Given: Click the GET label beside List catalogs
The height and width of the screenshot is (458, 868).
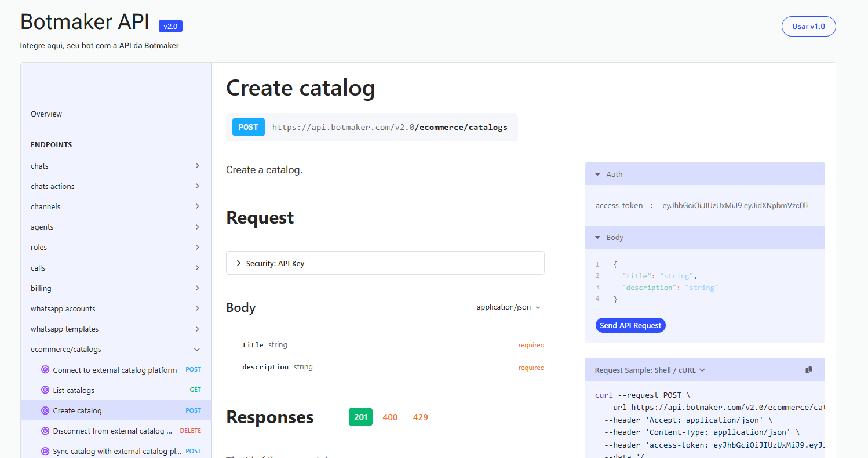Looking at the screenshot, I should (x=195, y=390).
